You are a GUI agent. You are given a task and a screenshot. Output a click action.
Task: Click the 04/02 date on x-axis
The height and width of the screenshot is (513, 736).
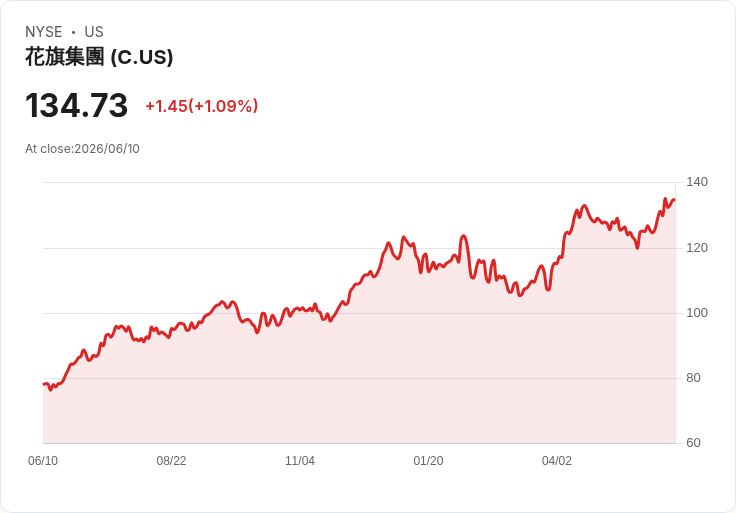557,460
